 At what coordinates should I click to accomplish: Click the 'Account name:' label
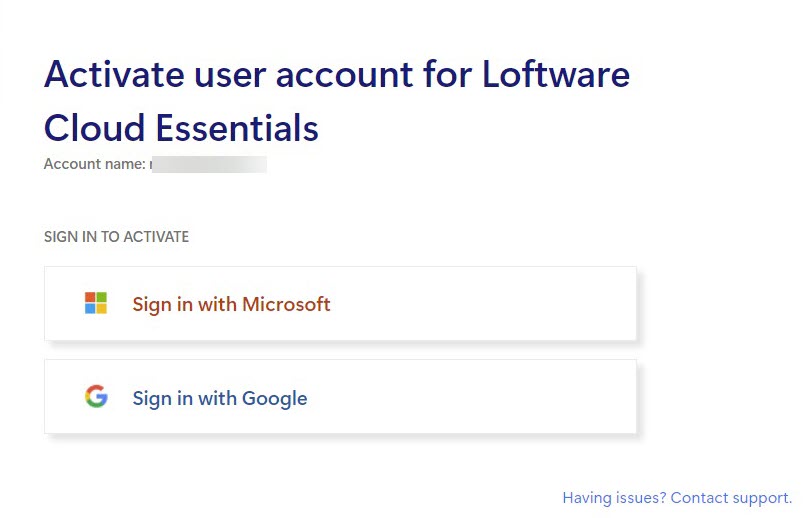pos(94,163)
